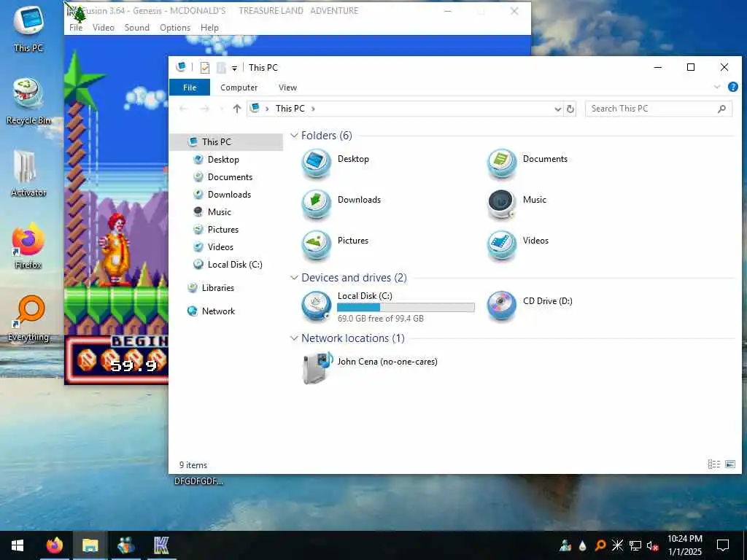Click the network tray icon
The width and height of the screenshot is (747, 560).
(635, 545)
